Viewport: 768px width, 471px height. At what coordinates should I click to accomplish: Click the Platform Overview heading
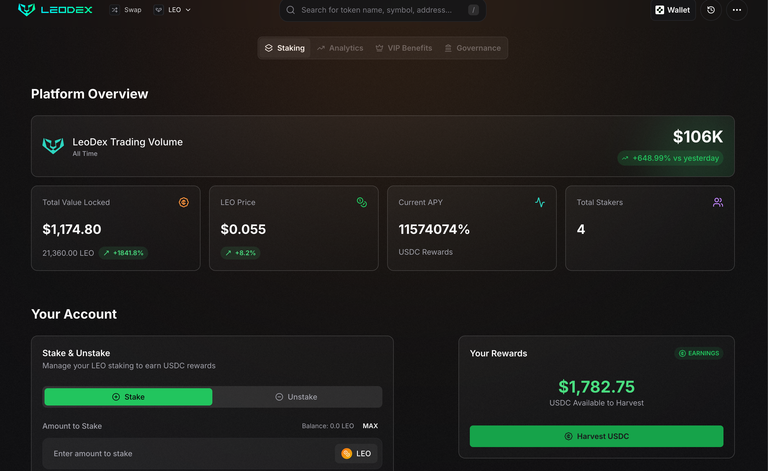[x=90, y=94]
